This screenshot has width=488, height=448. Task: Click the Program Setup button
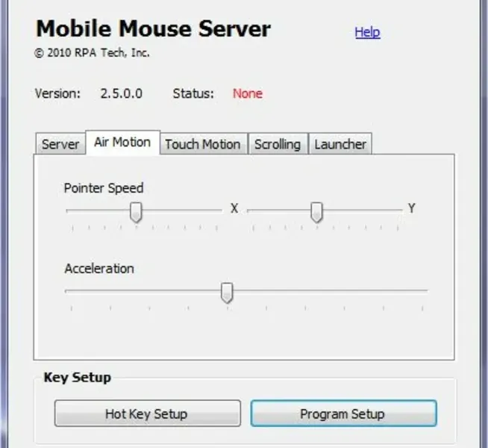(343, 414)
